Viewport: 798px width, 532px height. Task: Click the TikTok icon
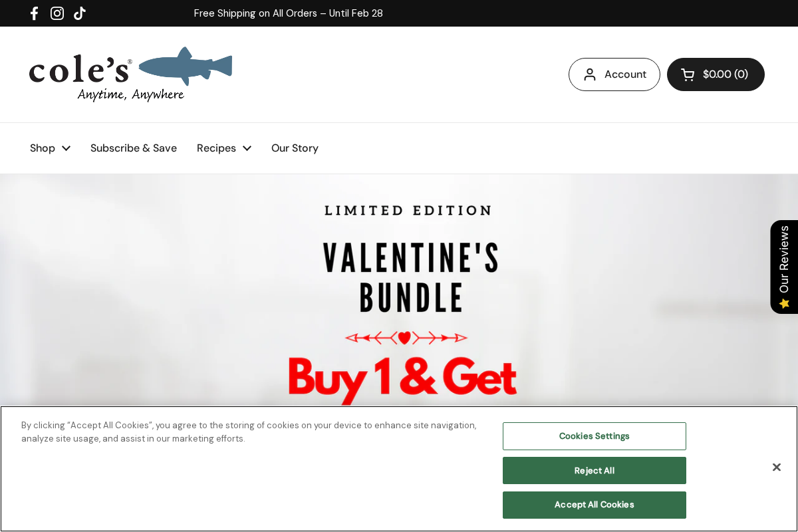(x=80, y=13)
